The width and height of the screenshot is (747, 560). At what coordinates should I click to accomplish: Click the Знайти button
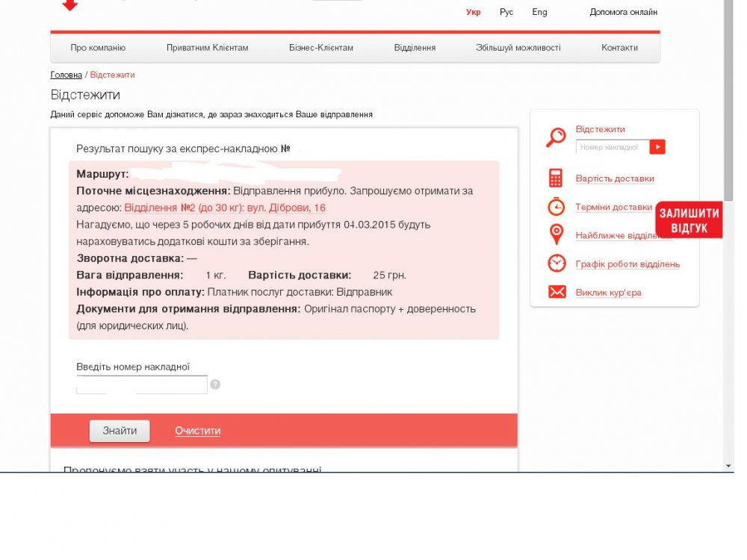(x=120, y=431)
